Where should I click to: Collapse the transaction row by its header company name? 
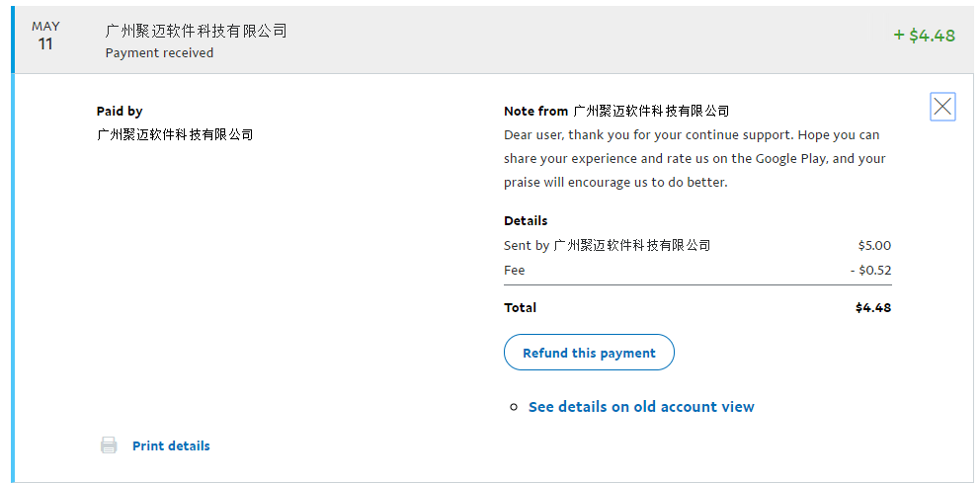pos(196,32)
